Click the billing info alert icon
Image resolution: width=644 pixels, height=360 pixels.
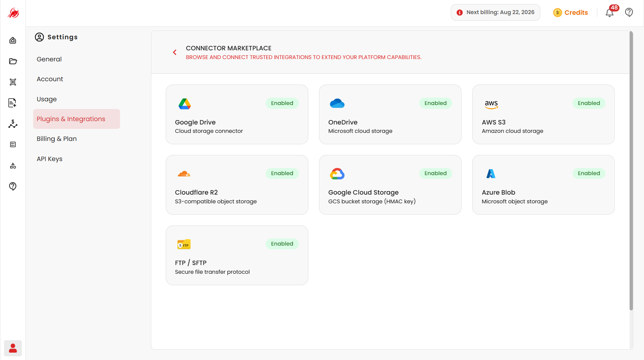(460, 12)
